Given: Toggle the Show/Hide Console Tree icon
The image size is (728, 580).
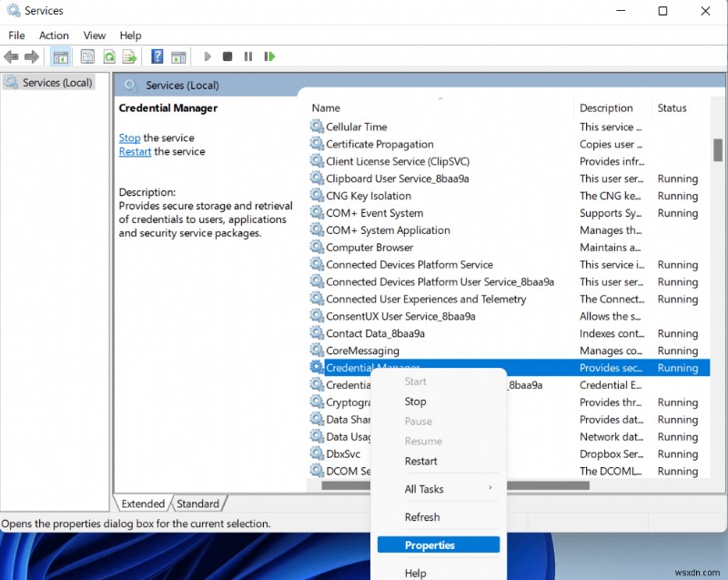Looking at the screenshot, I should point(60,56).
